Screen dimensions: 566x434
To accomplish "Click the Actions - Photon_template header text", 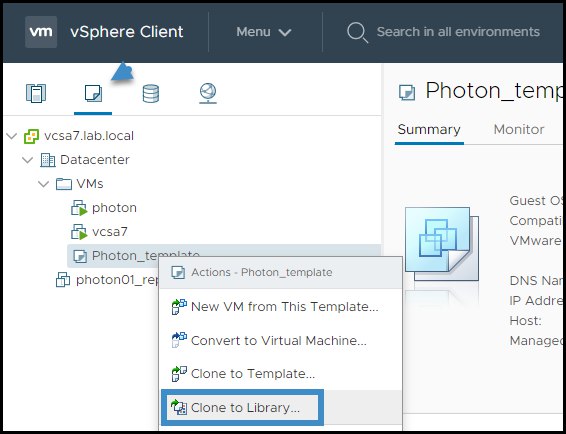I will pyautogui.click(x=262, y=272).
